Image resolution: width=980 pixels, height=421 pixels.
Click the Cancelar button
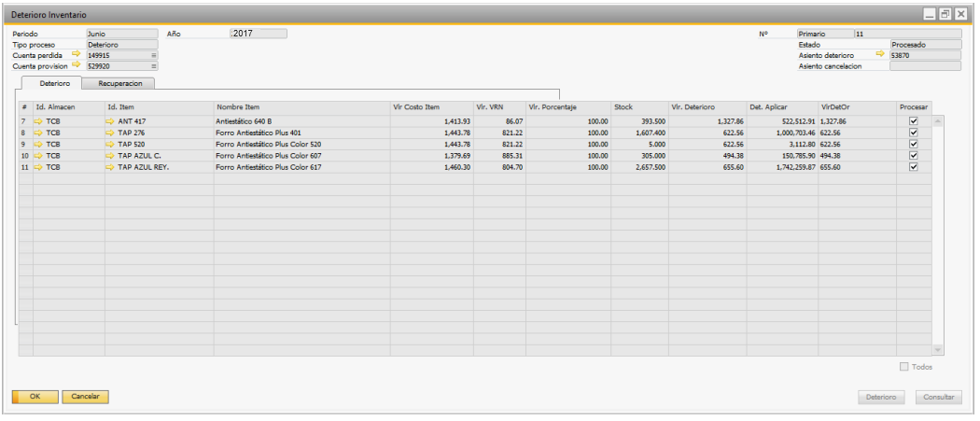86,397
